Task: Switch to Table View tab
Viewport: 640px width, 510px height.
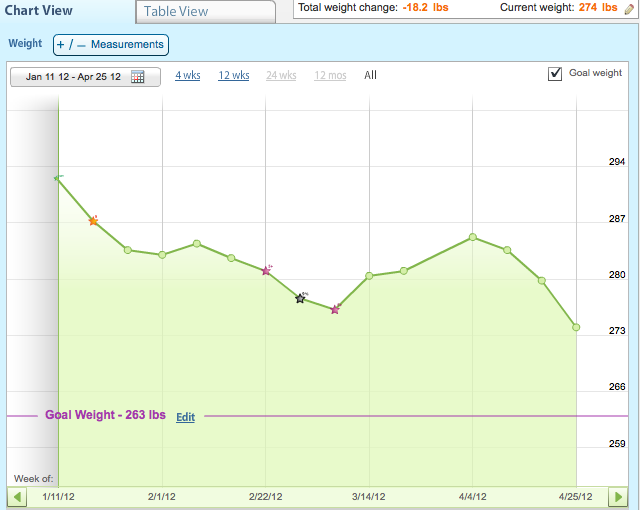Action: (x=206, y=11)
